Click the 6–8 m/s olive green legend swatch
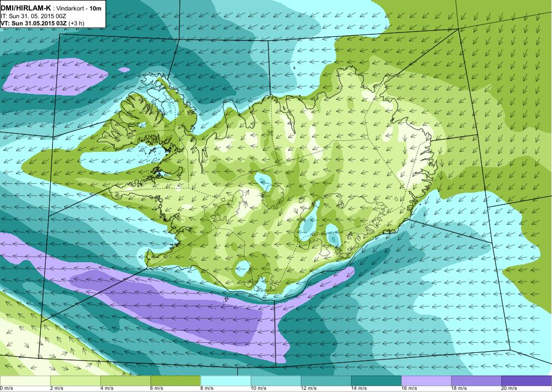 (176, 380)
